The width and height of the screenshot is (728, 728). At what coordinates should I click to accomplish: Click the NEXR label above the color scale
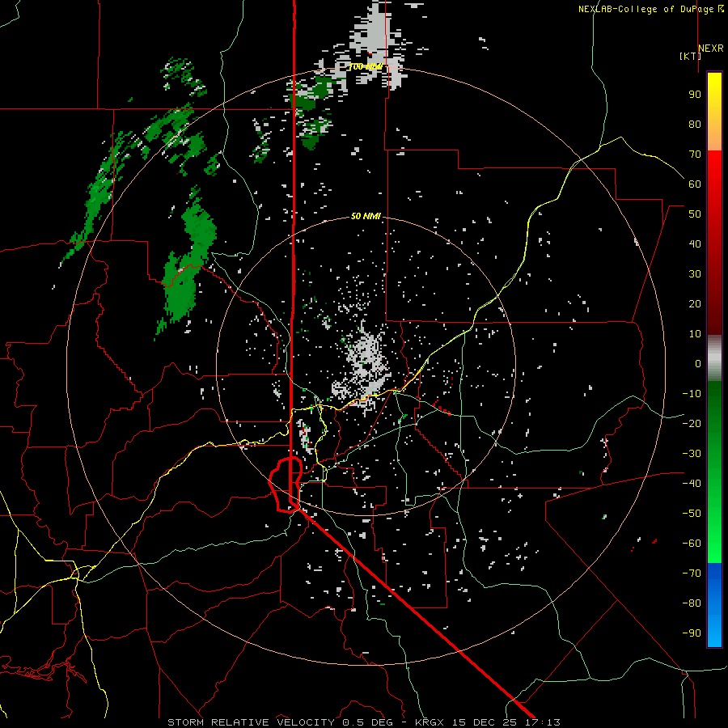[x=710, y=49]
